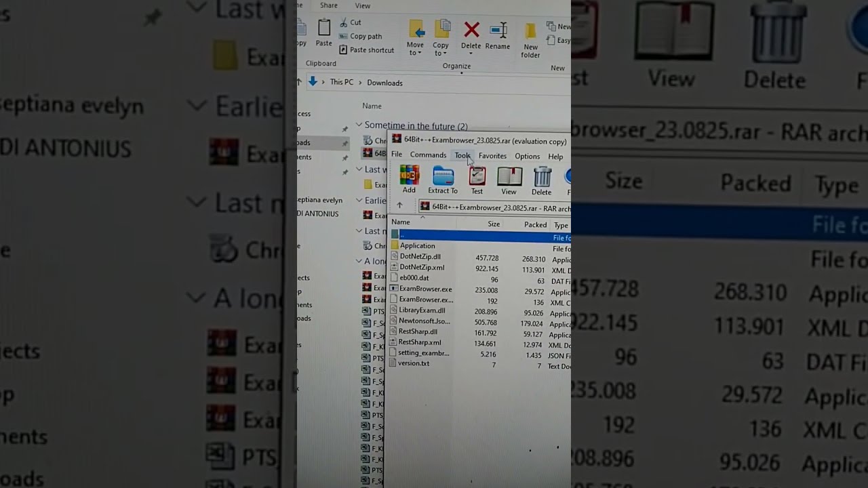Click the 59.127 packed size cell

pyautogui.click(x=532, y=334)
